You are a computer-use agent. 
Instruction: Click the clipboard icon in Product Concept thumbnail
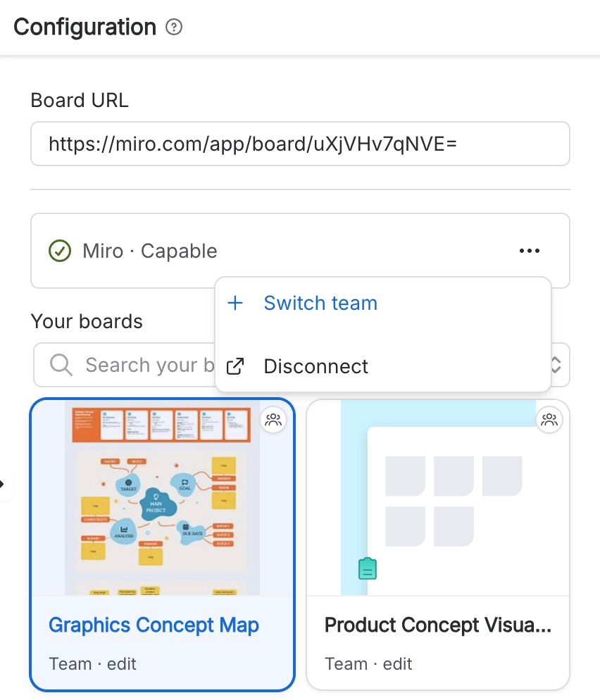click(x=368, y=569)
